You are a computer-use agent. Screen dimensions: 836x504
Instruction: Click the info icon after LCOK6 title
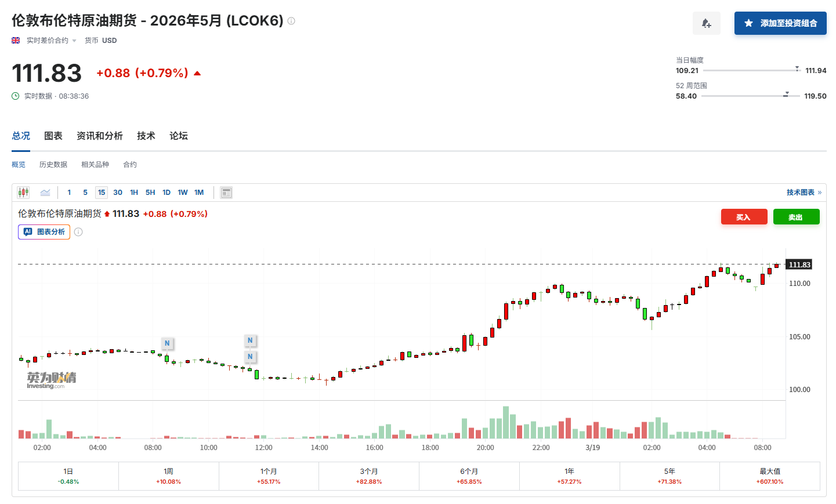pyautogui.click(x=290, y=20)
